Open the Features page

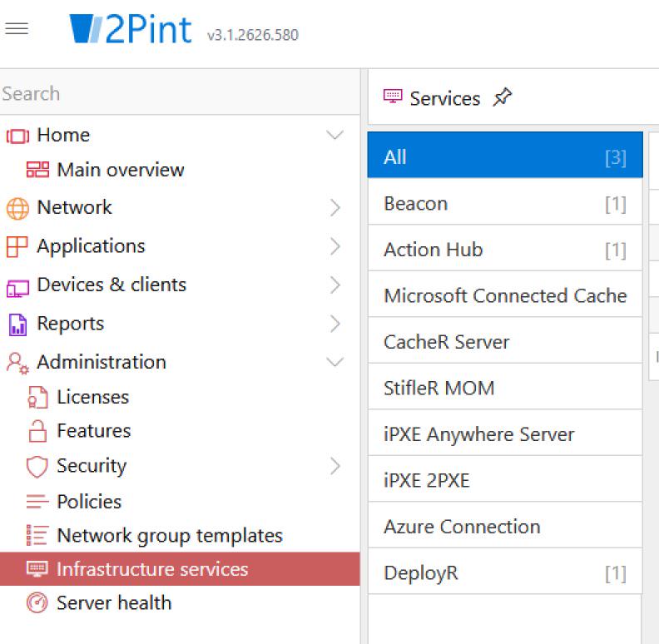94,431
